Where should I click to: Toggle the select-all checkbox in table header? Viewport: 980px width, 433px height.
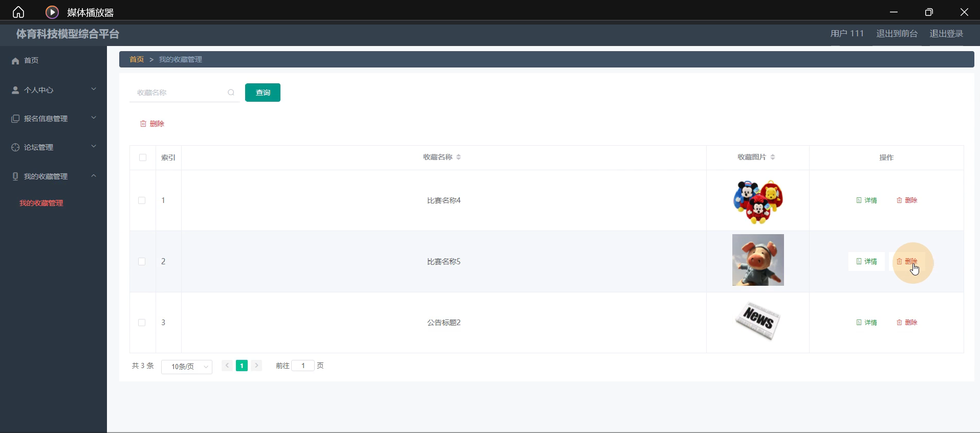[143, 157]
